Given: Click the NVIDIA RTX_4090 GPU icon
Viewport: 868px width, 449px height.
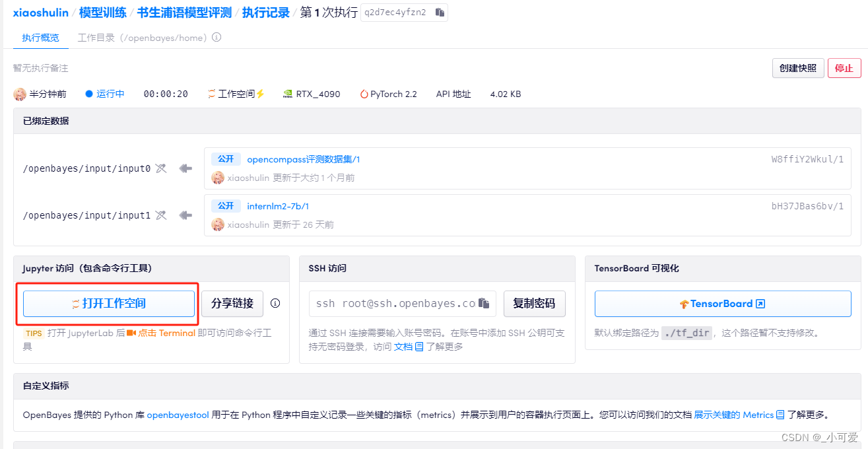Looking at the screenshot, I should point(288,93).
